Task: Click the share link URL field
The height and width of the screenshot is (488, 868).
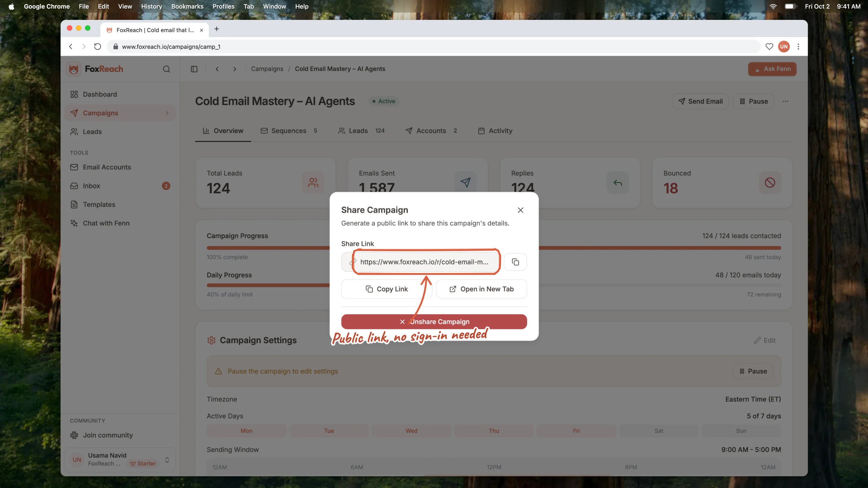Action: (421, 262)
